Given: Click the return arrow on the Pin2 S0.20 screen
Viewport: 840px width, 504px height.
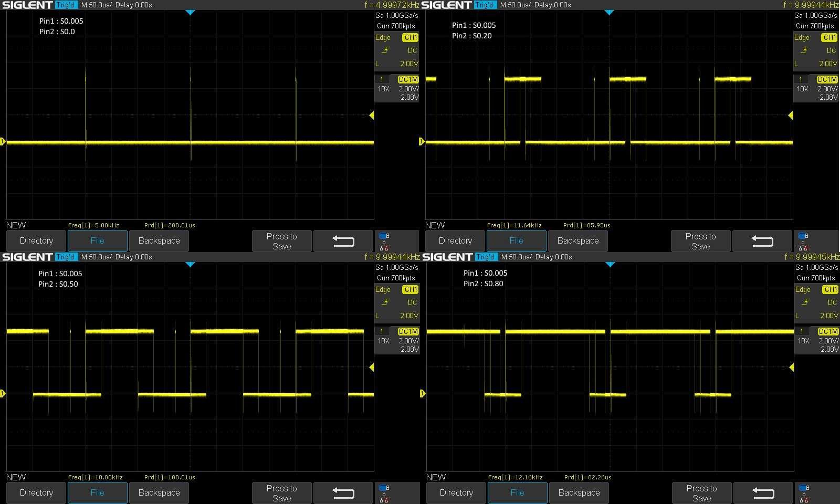Looking at the screenshot, I should click(762, 241).
